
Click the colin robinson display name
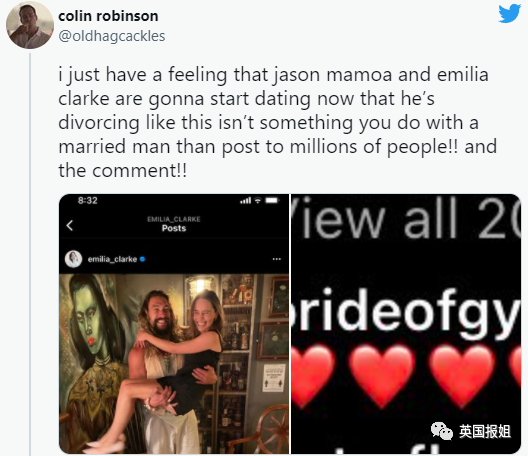[108, 16]
